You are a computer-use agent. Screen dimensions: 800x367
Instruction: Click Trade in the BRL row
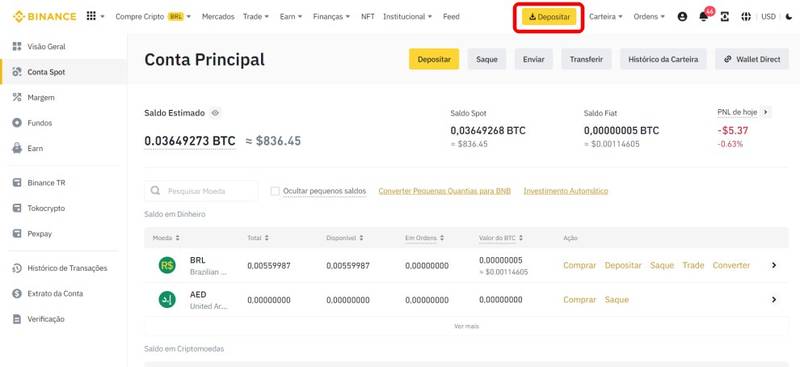click(x=693, y=265)
